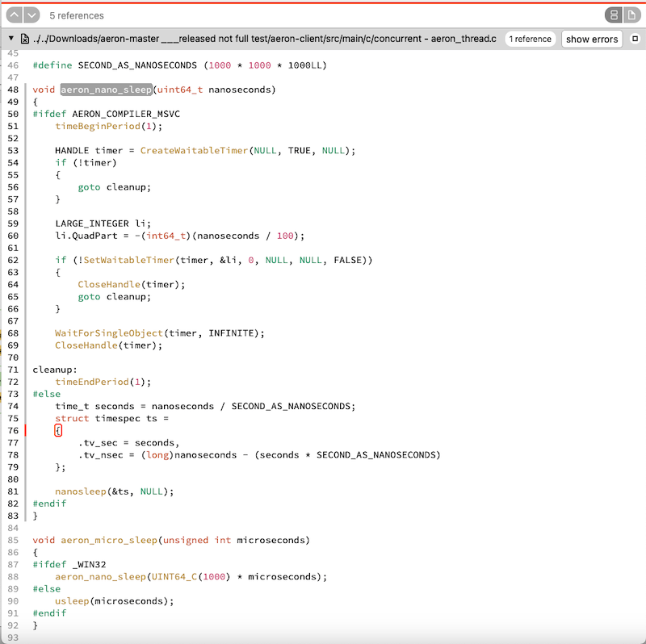Click the _WIN32 macro on line 87

pos(89,565)
